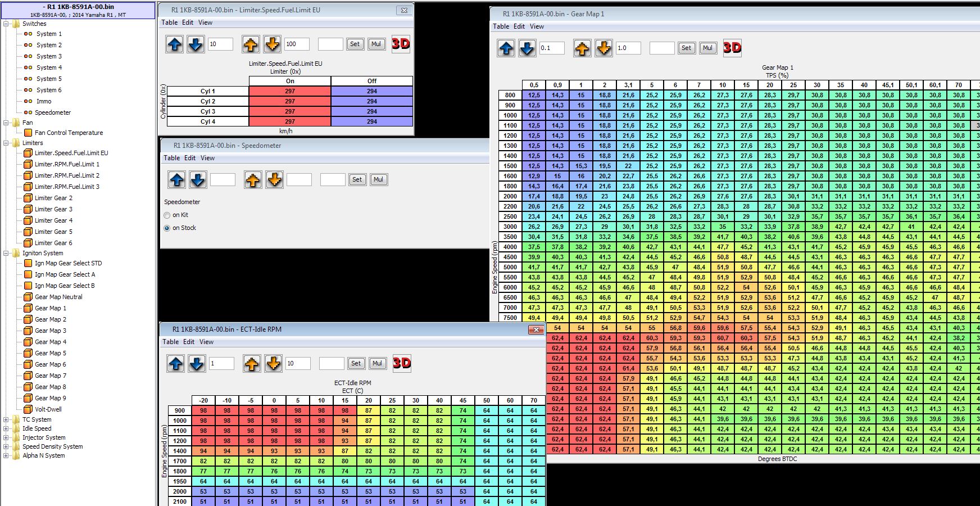Click blue up arrow in Gear Map 1 toolbar

506,48
